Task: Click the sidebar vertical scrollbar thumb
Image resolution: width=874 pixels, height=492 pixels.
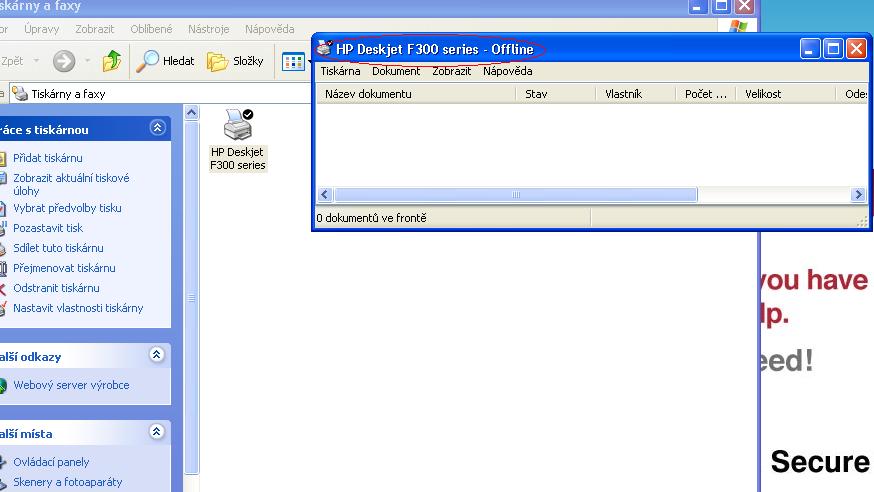Action: point(191,298)
